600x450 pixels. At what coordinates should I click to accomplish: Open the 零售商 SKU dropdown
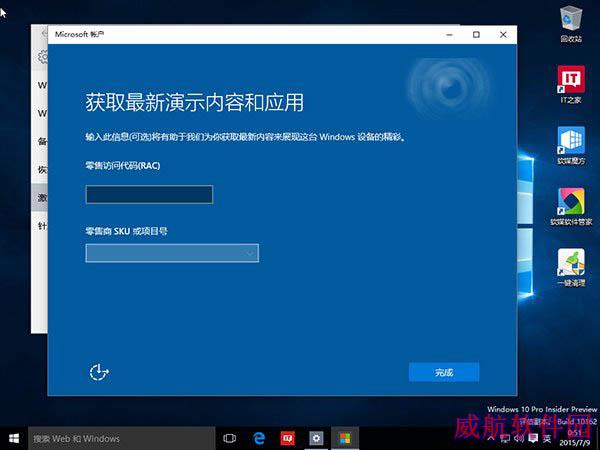pyautogui.click(x=172, y=253)
